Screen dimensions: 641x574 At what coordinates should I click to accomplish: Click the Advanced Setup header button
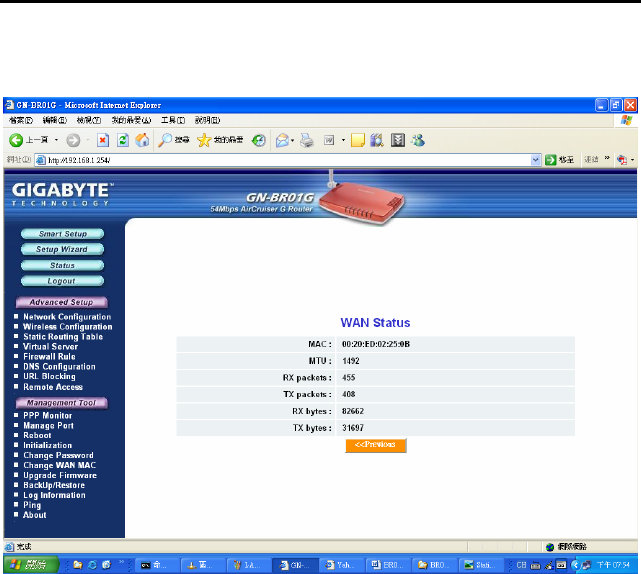coord(62,303)
